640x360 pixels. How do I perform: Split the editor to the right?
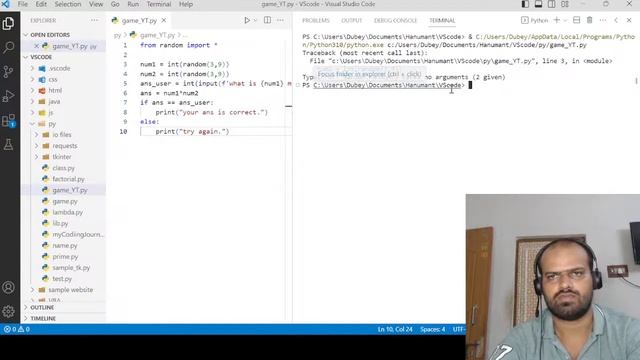(x=267, y=20)
